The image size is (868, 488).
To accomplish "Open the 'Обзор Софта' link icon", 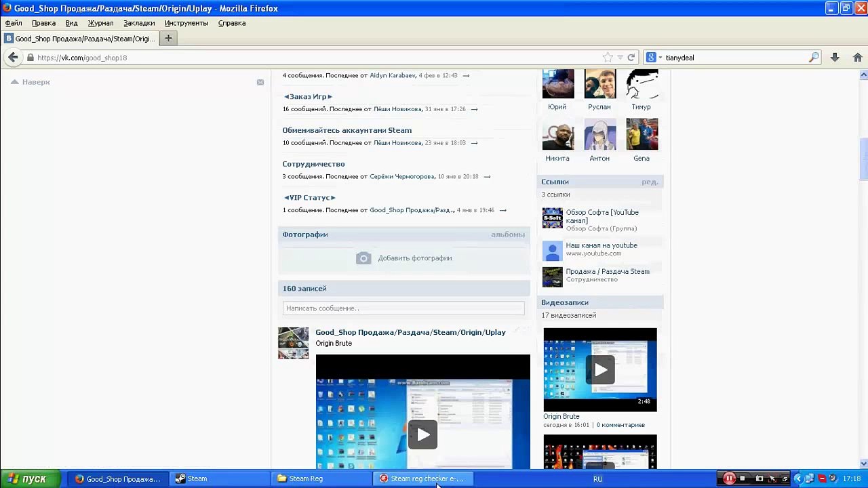I will (553, 218).
